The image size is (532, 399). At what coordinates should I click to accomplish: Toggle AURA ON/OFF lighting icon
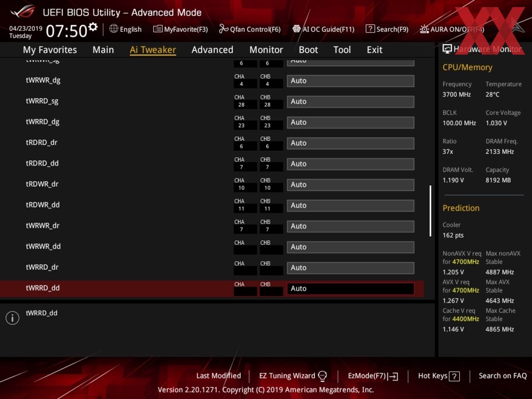pyautogui.click(x=424, y=29)
